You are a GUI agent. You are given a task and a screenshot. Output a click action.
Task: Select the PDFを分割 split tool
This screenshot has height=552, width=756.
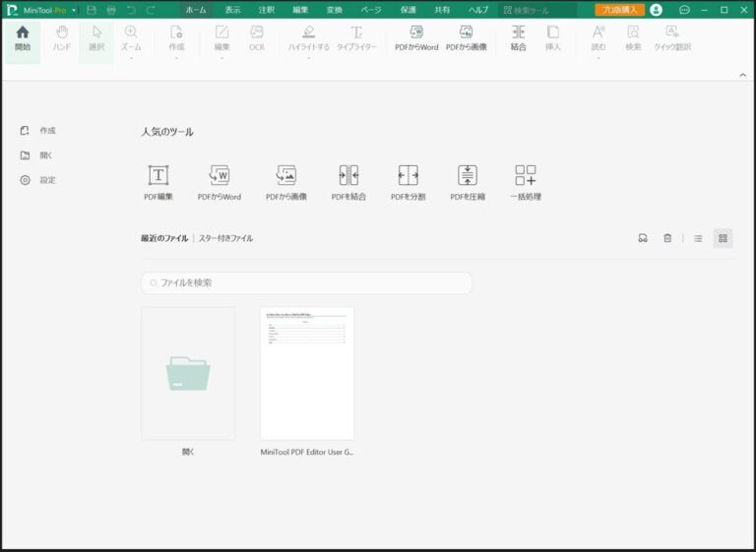pos(408,175)
